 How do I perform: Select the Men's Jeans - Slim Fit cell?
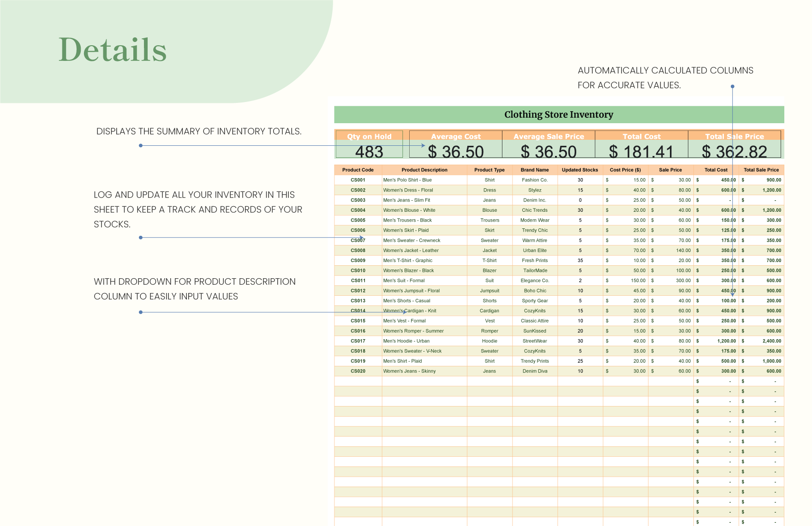424,200
